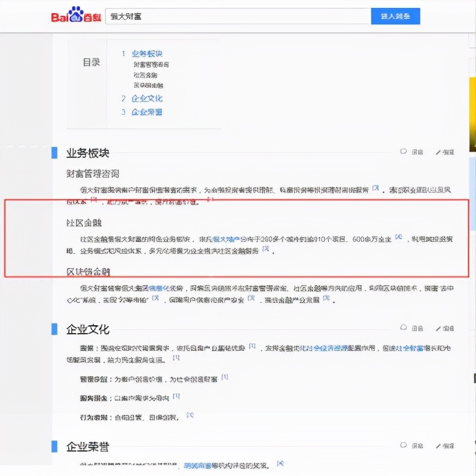476x476 pixels.
Task: Open the blue link in the 企业荣誉 paragraph
Action: (197, 466)
